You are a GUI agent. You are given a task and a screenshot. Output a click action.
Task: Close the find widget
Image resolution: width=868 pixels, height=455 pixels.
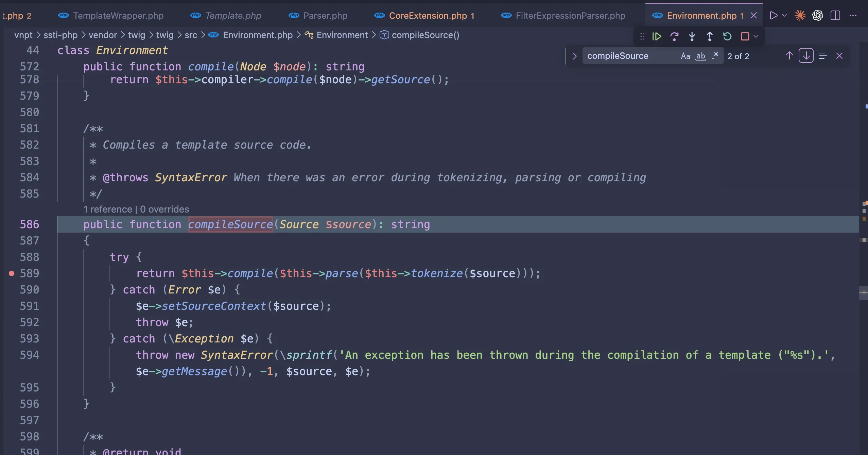pyautogui.click(x=839, y=56)
